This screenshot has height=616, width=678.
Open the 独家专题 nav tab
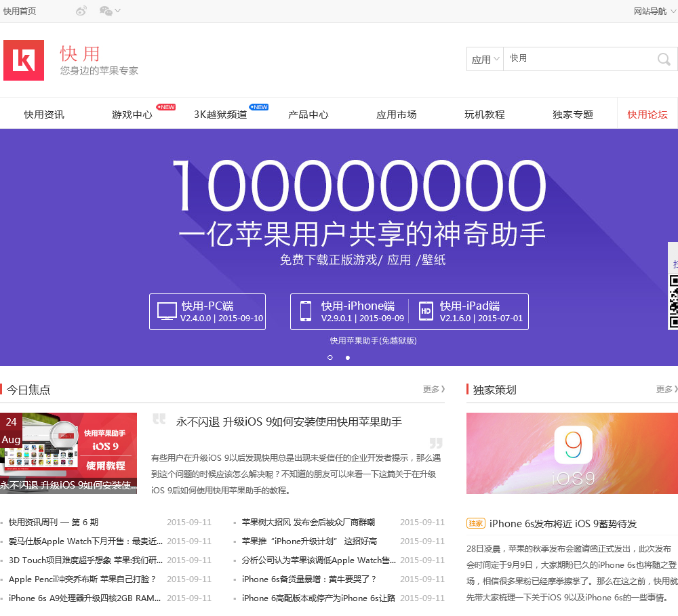coord(573,115)
